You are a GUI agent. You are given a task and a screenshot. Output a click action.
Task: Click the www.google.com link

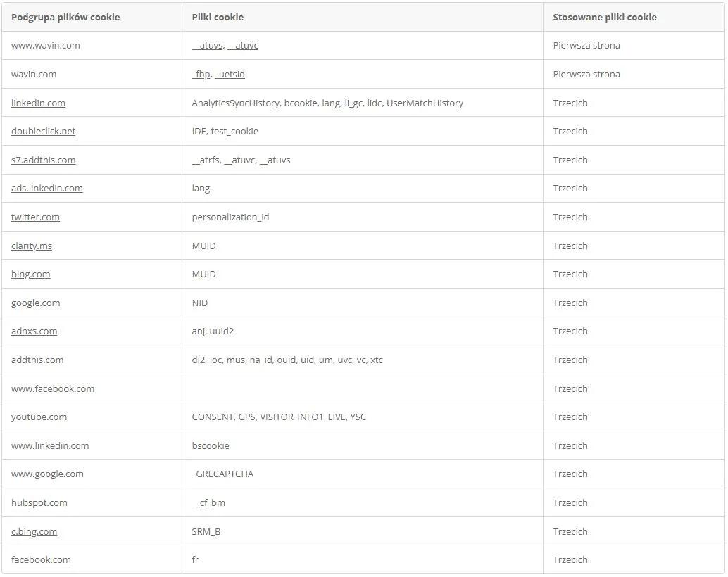pyautogui.click(x=47, y=474)
